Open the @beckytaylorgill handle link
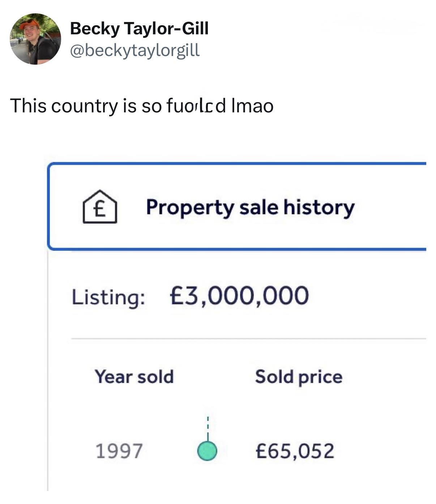 pos(134,50)
